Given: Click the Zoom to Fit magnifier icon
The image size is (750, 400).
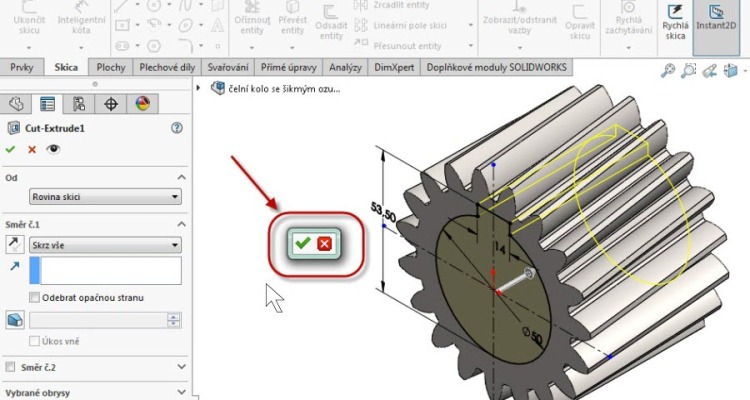Looking at the screenshot, I should 668,71.
